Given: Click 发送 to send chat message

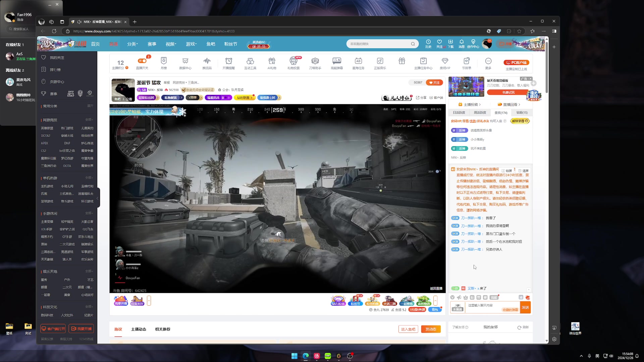Looking at the screenshot, I should click(x=525, y=307).
